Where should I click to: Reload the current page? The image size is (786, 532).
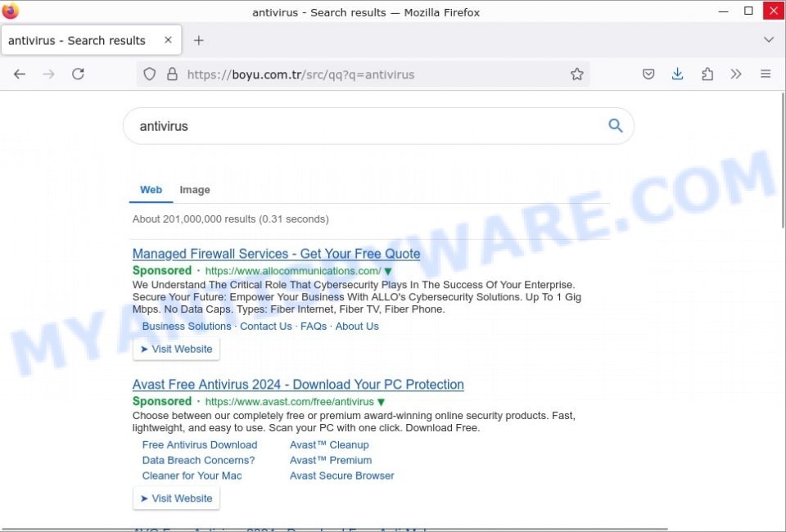(79, 74)
